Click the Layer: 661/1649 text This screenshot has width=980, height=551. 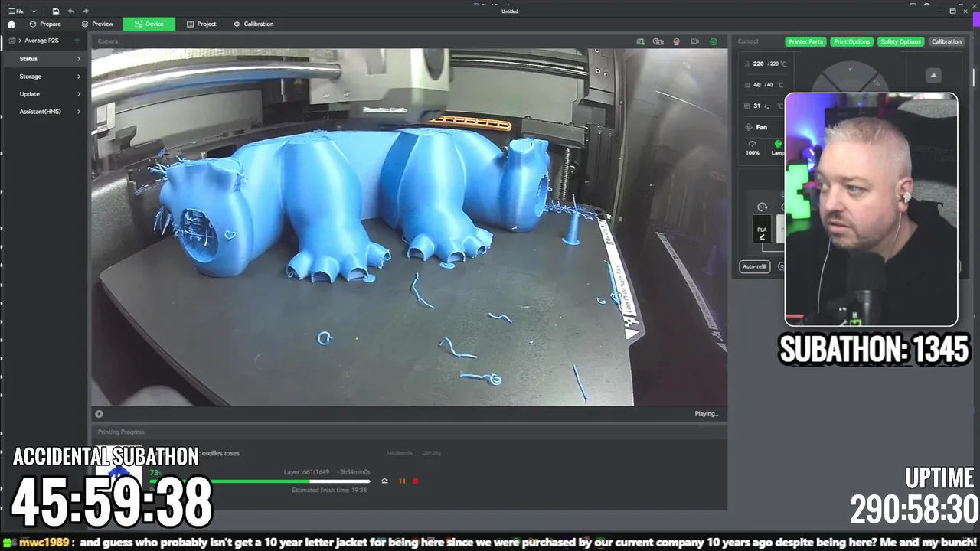coord(306,472)
